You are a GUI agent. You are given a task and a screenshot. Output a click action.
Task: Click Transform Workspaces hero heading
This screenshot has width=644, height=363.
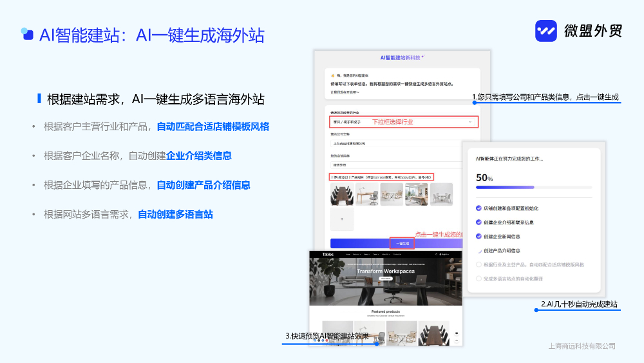click(x=386, y=271)
